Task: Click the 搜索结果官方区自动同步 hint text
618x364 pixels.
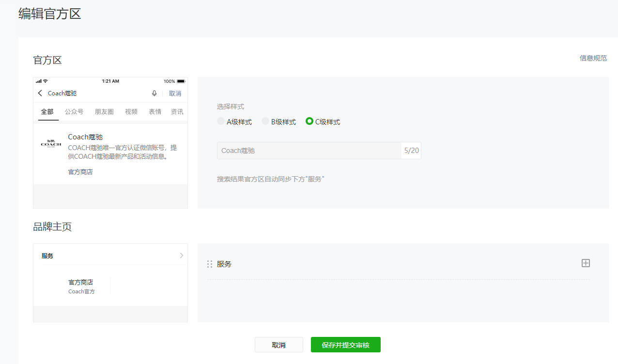Action: point(270,179)
